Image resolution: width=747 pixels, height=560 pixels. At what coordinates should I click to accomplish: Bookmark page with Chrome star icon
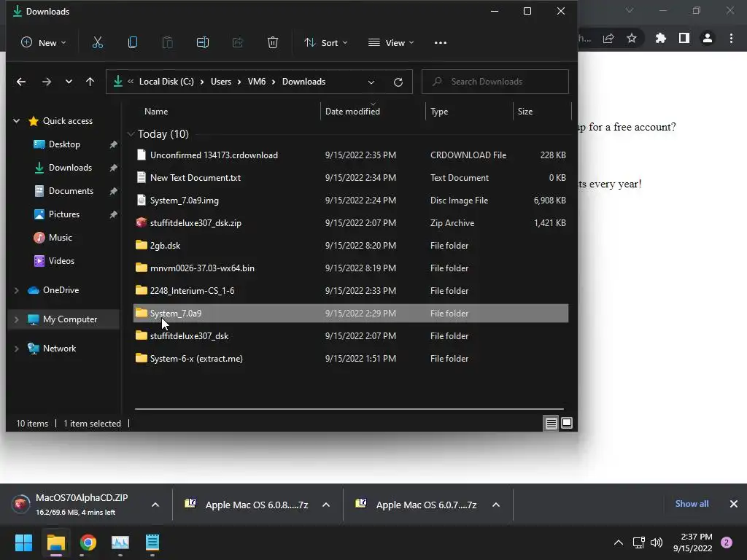[x=632, y=38]
